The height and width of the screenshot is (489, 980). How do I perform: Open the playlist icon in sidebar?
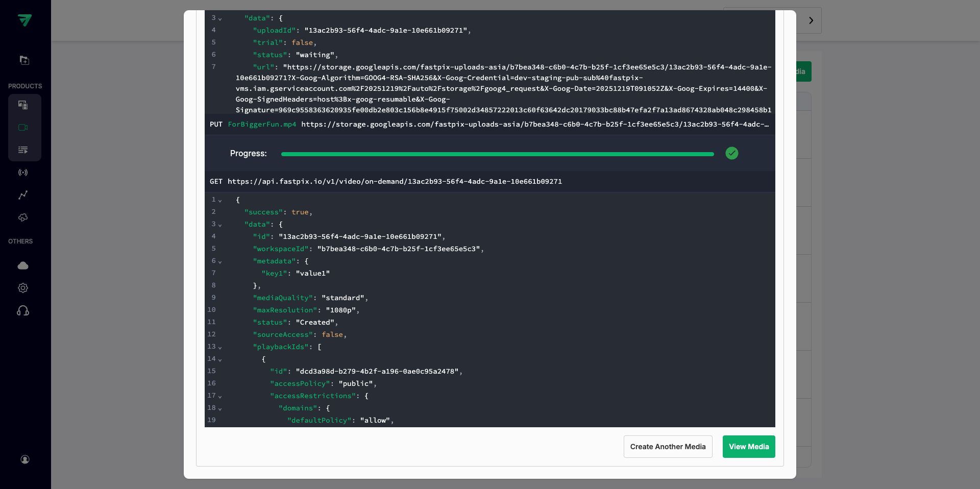point(23,150)
